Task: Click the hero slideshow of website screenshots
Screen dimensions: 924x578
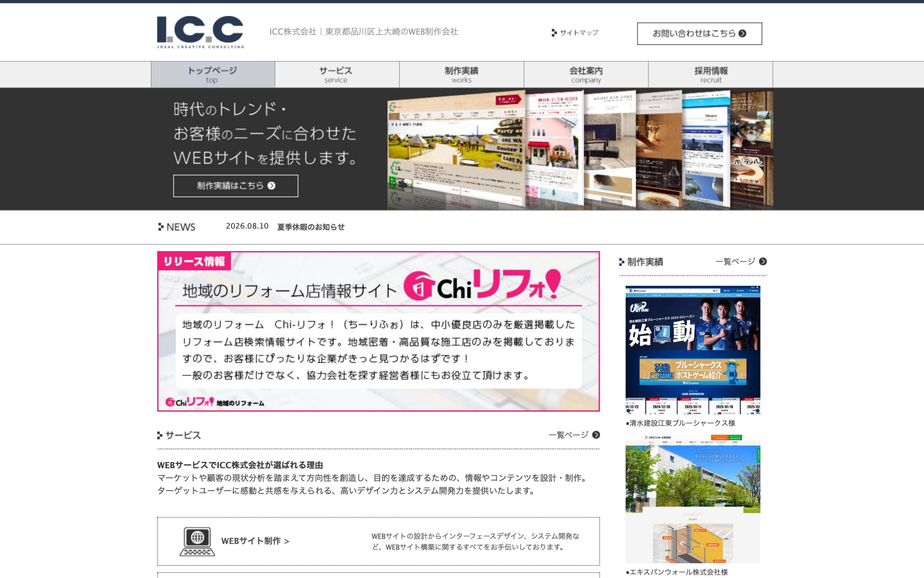Action: 580,150
